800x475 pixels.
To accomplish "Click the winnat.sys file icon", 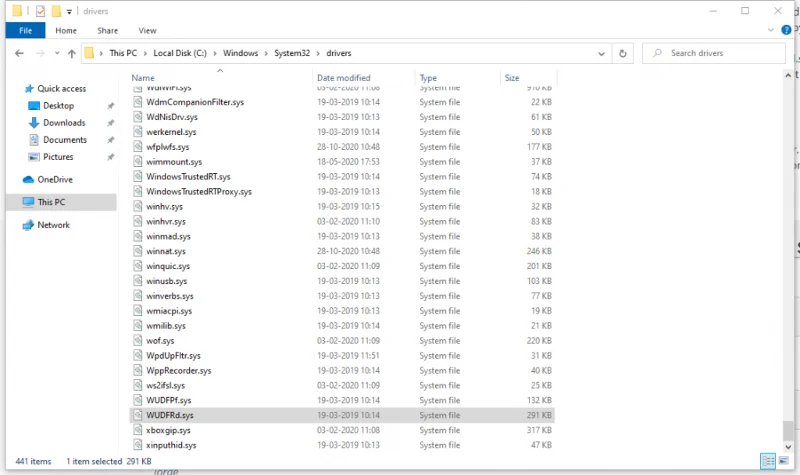I will (x=137, y=251).
